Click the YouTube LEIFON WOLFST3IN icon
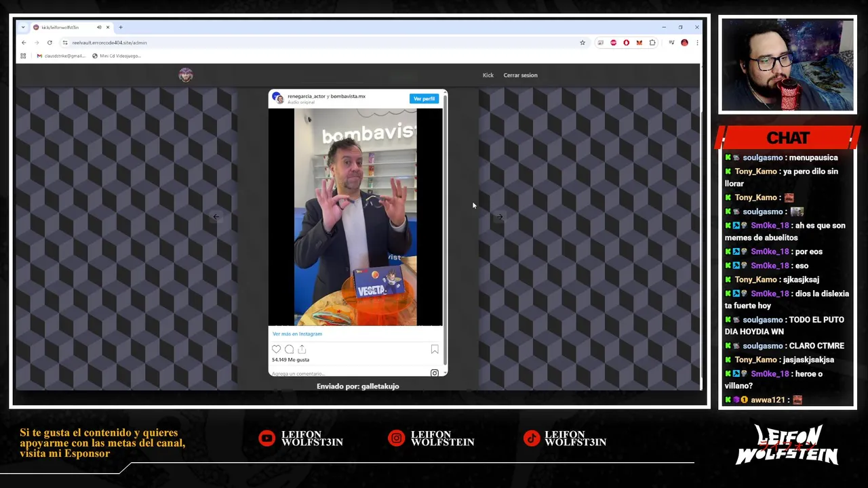 point(267,439)
